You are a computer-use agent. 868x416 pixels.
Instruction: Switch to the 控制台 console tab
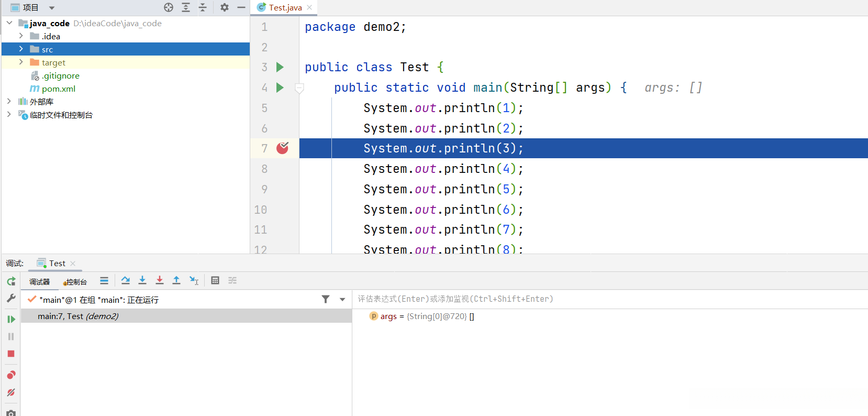pos(75,282)
